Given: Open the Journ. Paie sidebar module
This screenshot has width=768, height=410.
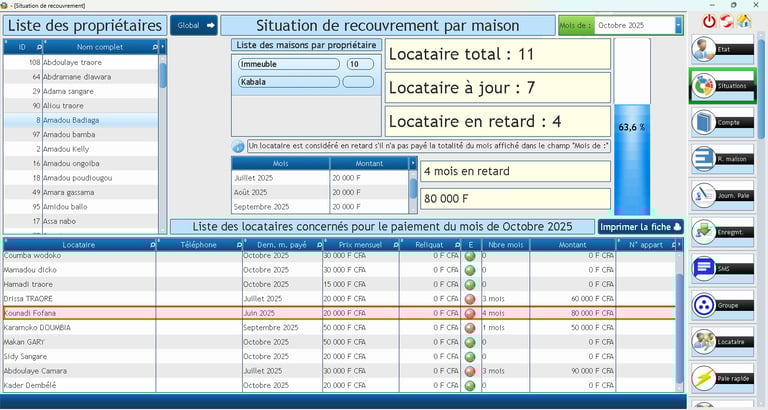Looking at the screenshot, I should pos(722,195).
